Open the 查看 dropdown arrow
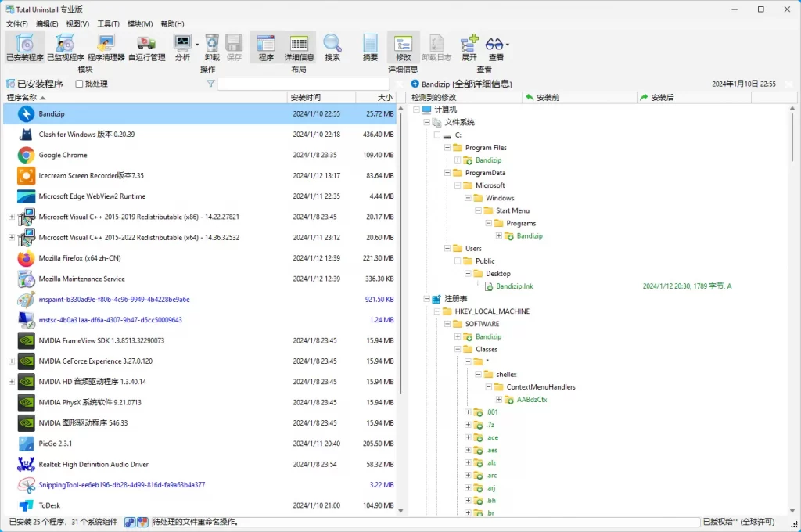Viewport: 801px width, 532px height. point(507,45)
